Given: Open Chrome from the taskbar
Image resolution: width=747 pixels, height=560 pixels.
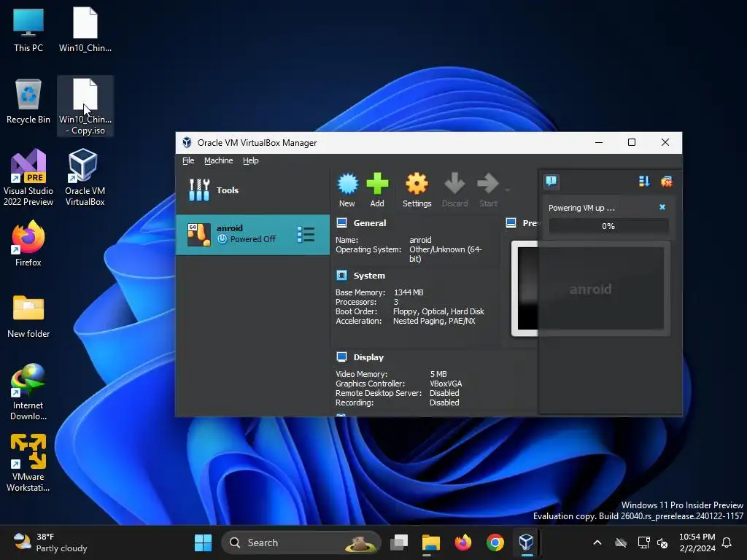Looking at the screenshot, I should pos(495,542).
